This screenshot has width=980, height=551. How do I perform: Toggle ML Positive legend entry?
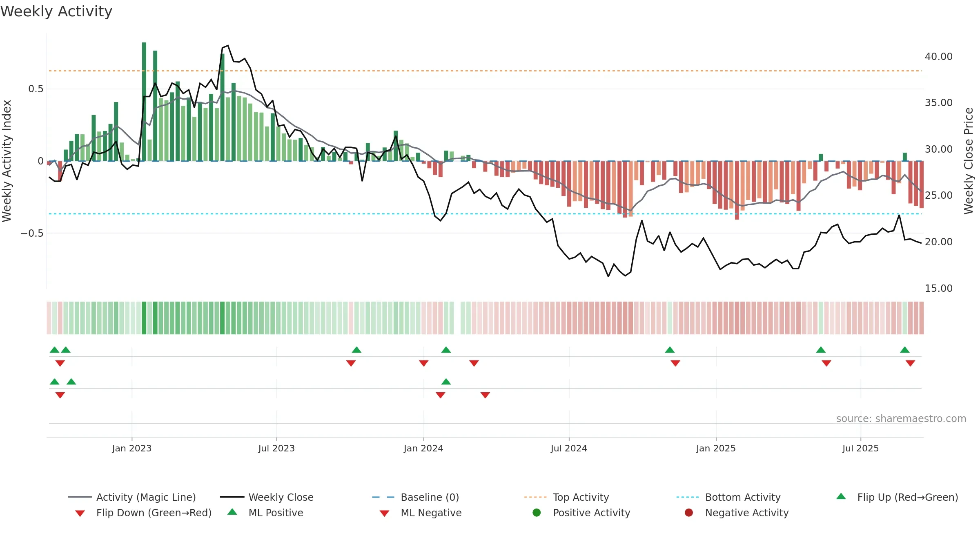pyautogui.click(x=265, y=513)
